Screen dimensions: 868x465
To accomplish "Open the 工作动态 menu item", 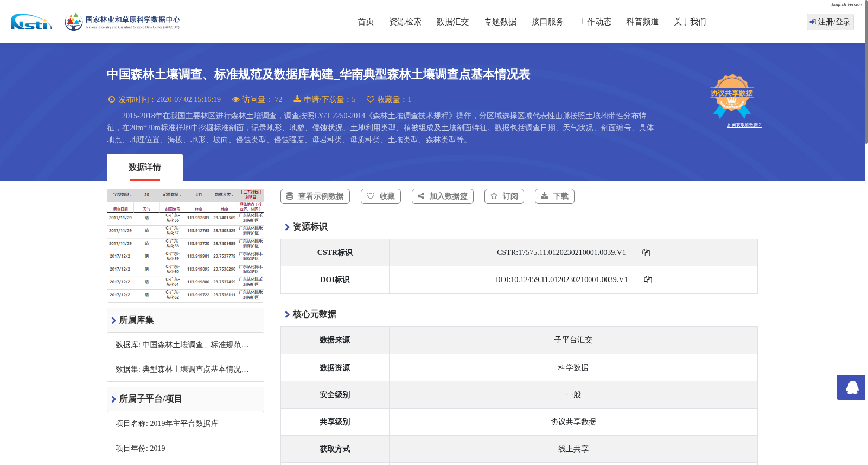I will click(x=595, y=22).
